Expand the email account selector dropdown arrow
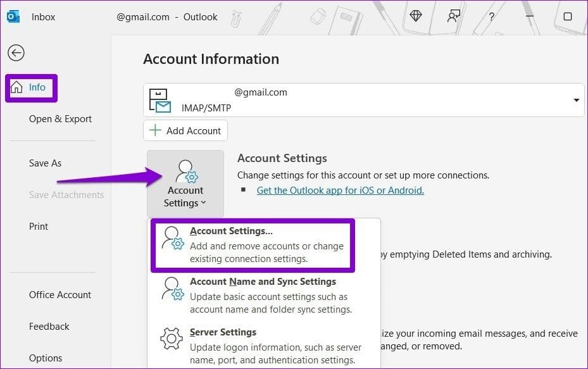The height and width of the screenshot is (369, 588). click(576, 100)
